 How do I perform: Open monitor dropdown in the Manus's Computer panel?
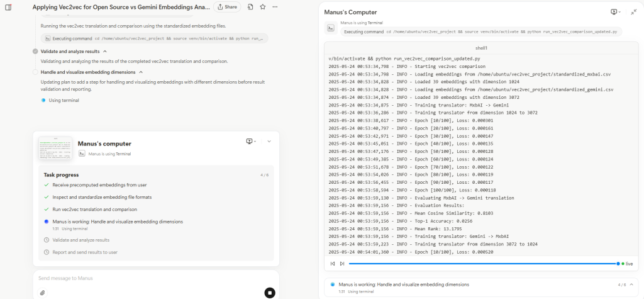point(616,12)
